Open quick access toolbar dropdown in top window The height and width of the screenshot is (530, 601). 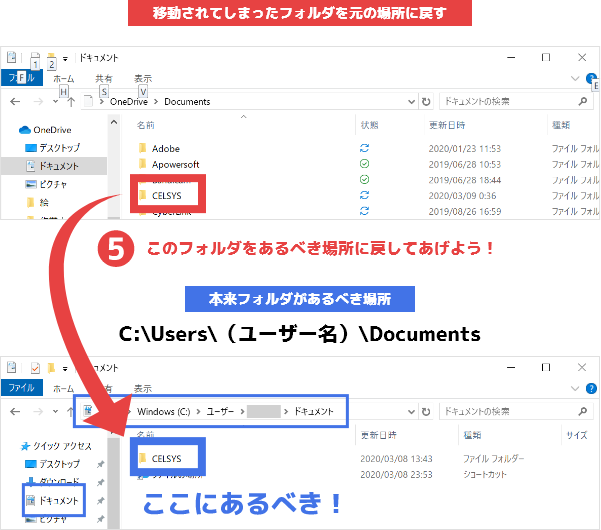[x=65, y=59]
